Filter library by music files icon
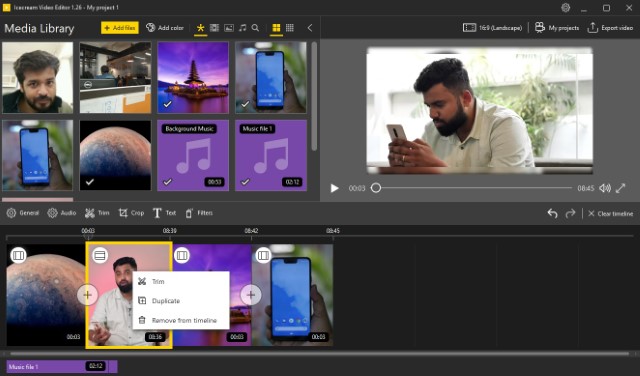Viewport: 640px width, 376px height. pos(242,28)
